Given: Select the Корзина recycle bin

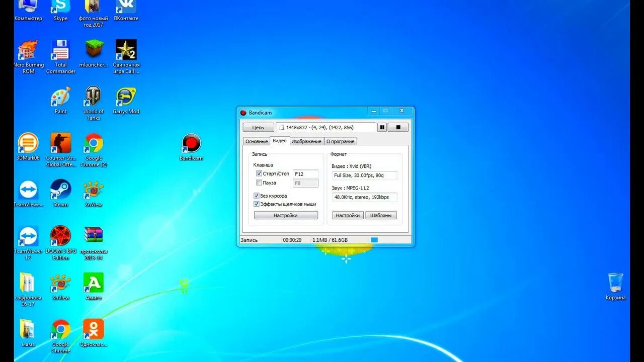Looking at the screenshot, I should pyautogui.click(x=616, y=287).
